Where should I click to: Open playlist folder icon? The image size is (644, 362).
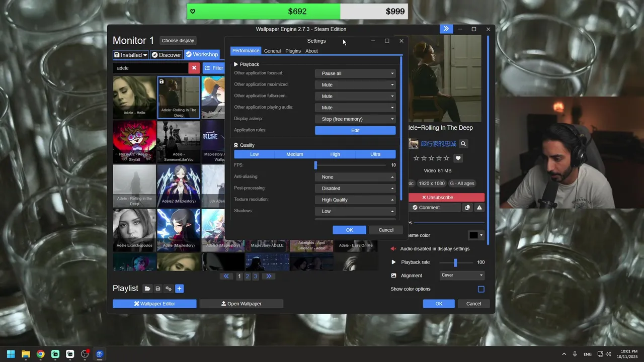point(147,289)
